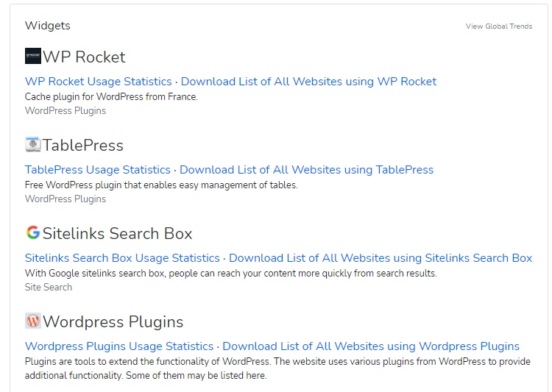Open TablePress Usage Statistics link
This screenshot has width=552, height=392.
(97, 170)
